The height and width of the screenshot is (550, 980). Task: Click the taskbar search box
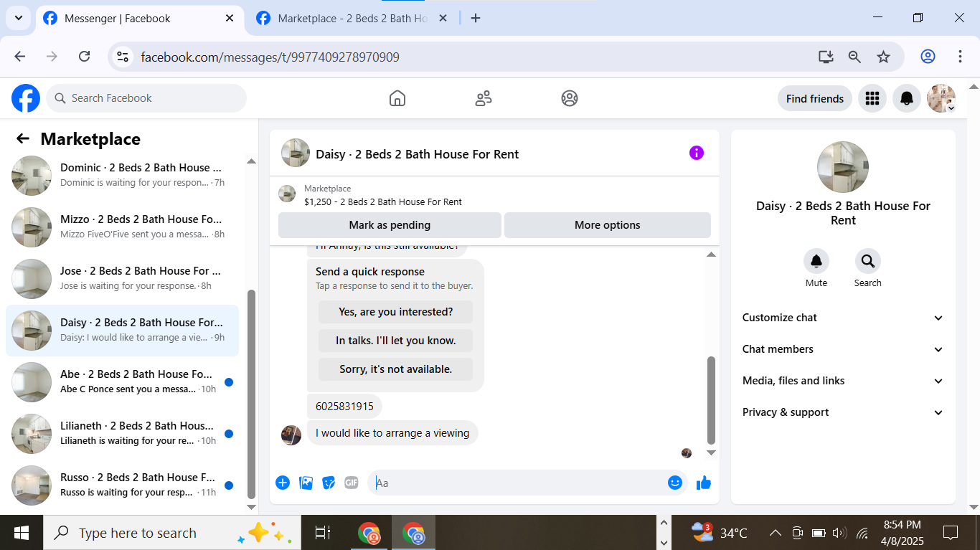[x=172, y=533]
